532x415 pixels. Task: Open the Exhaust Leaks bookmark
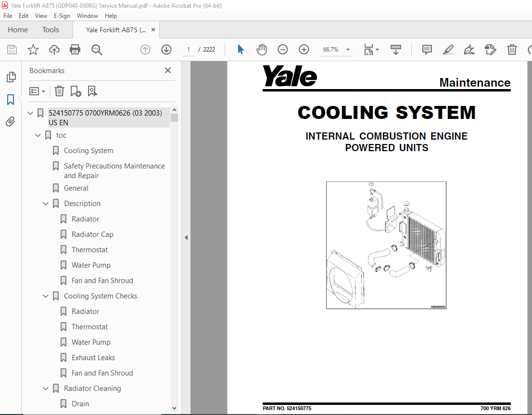coord(93,358)
